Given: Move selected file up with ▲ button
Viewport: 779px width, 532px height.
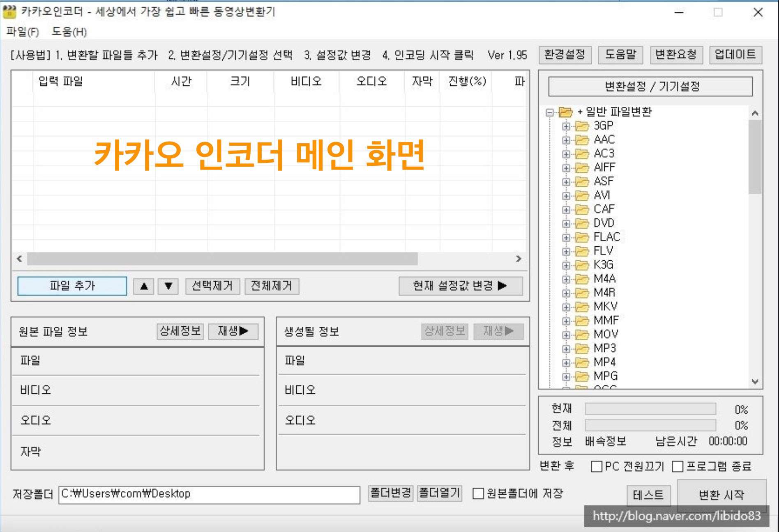Looking at the screenshot, I should tap(144, 286).
